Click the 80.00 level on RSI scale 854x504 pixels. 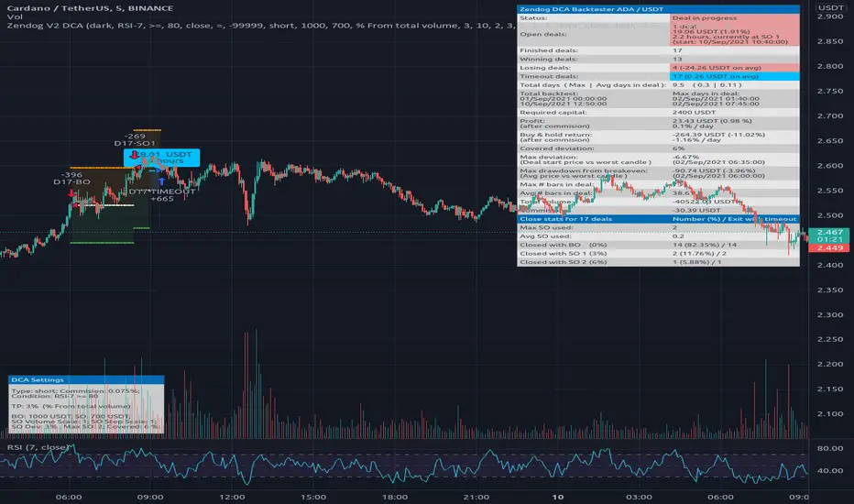[831, 449]
